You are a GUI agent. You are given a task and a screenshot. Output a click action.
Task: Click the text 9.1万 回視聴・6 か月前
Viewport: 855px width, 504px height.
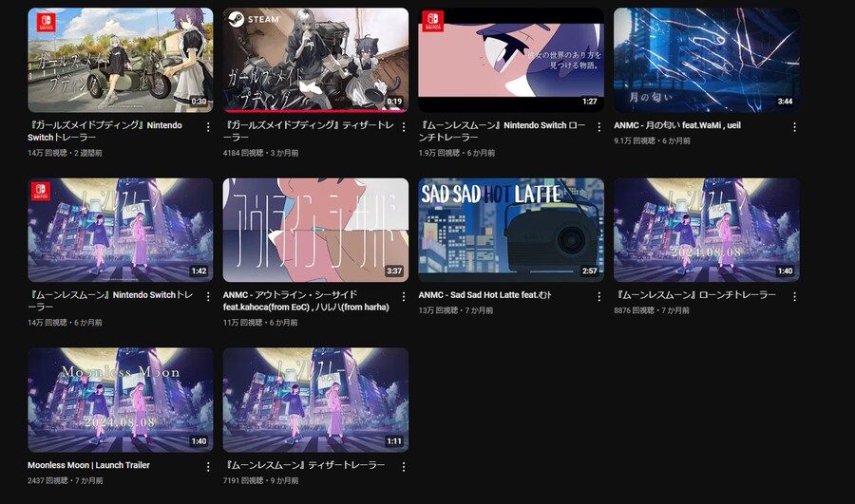coord(652,140)
